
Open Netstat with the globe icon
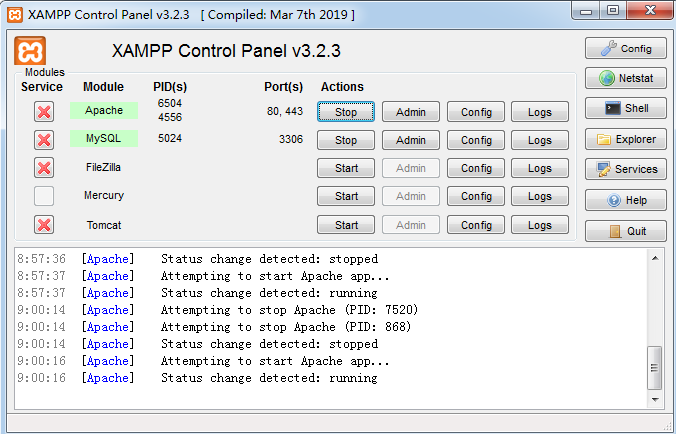click(x=626, y=78)
